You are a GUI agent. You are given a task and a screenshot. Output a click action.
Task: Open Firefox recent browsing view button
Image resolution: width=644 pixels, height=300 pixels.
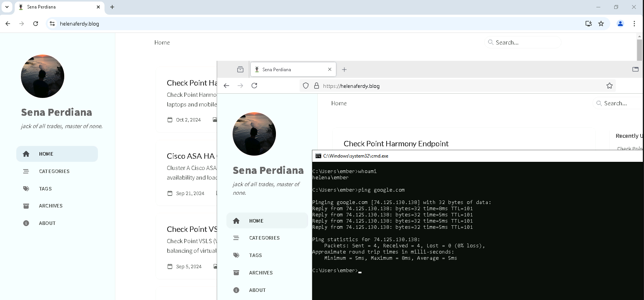pyautogui.click(x=240, y=70)
